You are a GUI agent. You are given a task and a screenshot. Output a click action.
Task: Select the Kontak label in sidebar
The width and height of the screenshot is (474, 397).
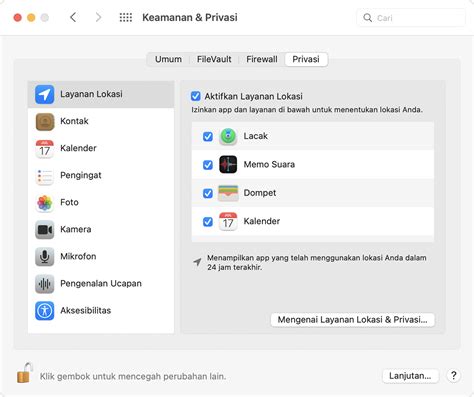pyautogui.click(x=74, y=121)
